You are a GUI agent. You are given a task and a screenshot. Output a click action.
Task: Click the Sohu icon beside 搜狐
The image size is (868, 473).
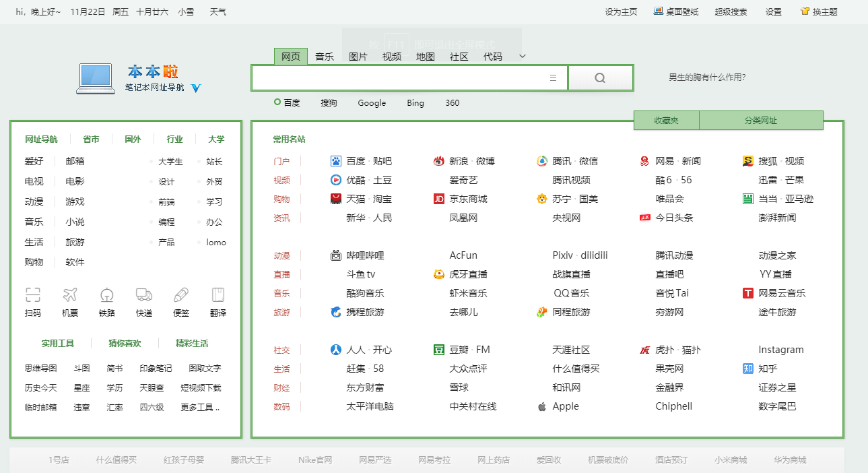(x=748, y=161)
